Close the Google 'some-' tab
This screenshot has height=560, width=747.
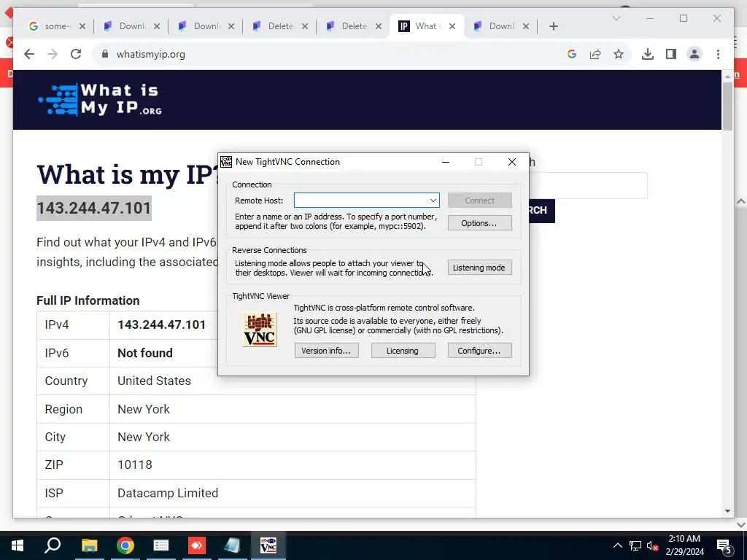click(x=82, y=26)
